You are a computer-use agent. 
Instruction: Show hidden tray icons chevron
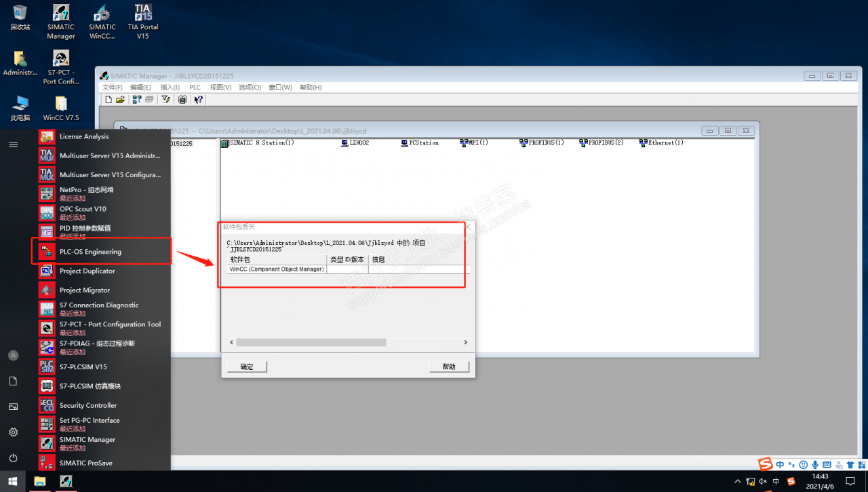738,482
